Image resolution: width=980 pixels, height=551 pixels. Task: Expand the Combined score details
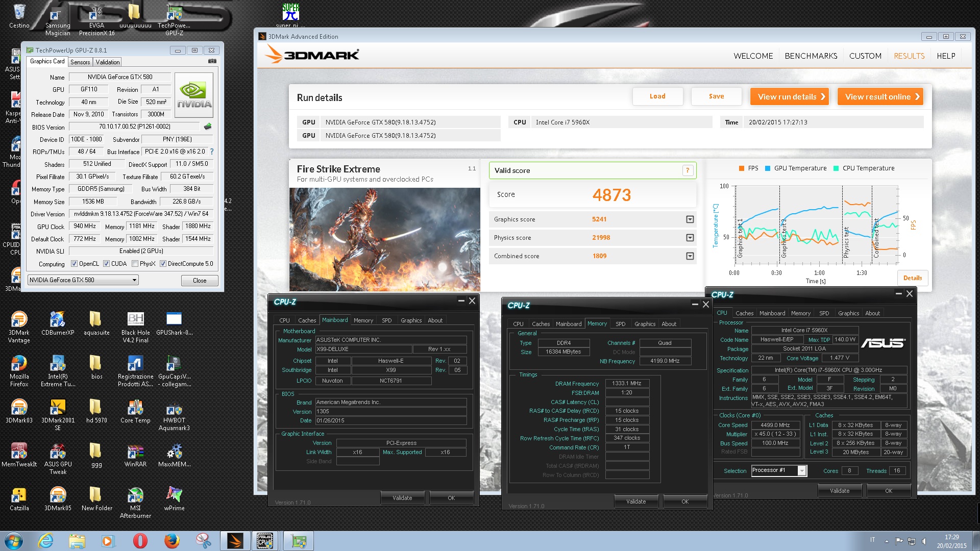690,256
